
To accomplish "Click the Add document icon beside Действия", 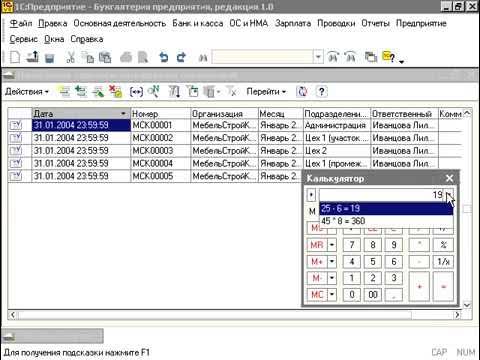I will click(x=64, y=91).
